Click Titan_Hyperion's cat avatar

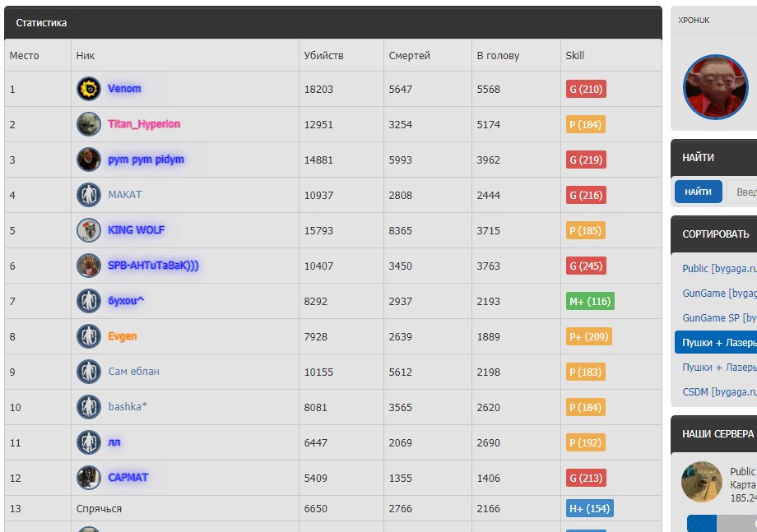(x=88, y=124)
